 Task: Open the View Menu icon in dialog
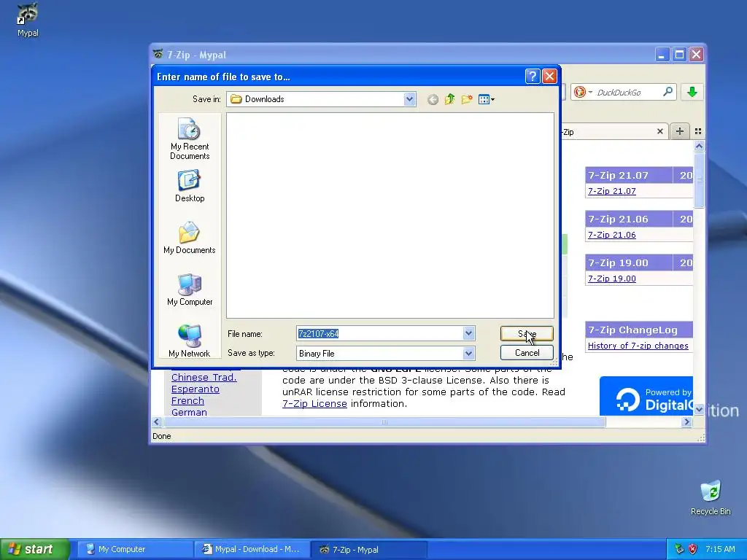(x=487, y=99)
